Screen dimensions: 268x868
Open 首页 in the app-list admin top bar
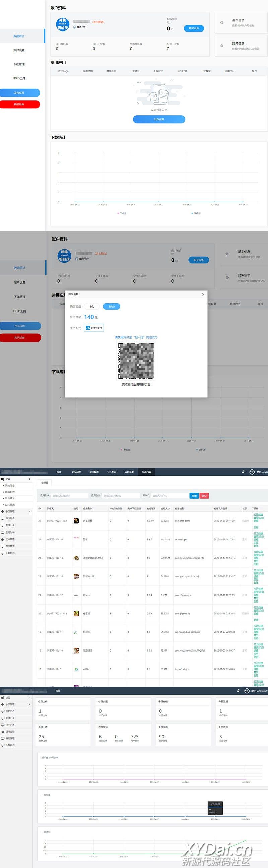coord(59,472)
